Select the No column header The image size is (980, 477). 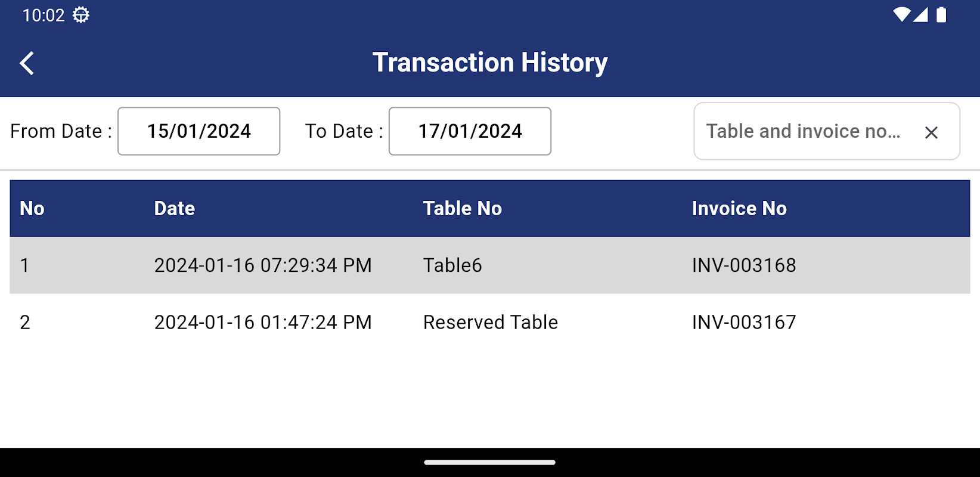[x=32, y=209]
